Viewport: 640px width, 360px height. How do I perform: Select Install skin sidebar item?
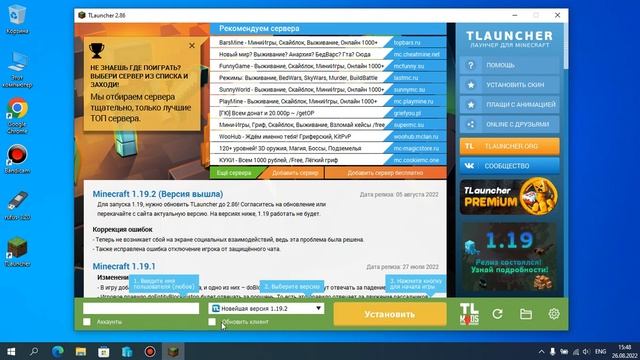click(509, 85)
